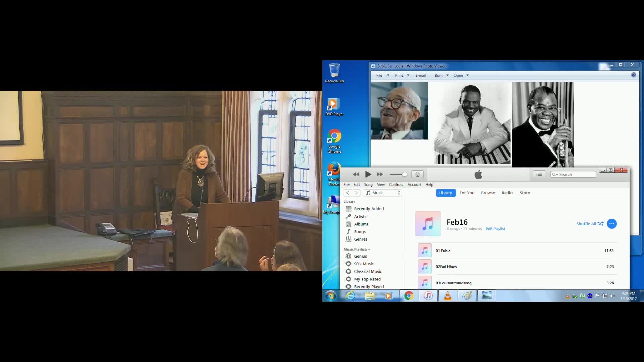
Task: Open the iTunes Song menu
Action: (x=368, y=185)
